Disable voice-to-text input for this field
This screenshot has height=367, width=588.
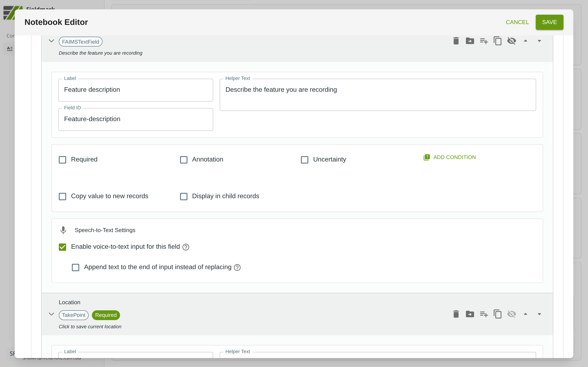coord(62,247)
